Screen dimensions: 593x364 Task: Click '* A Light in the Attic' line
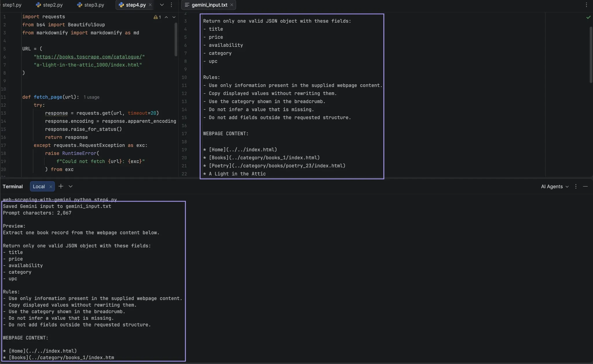(x=234, y=174)
